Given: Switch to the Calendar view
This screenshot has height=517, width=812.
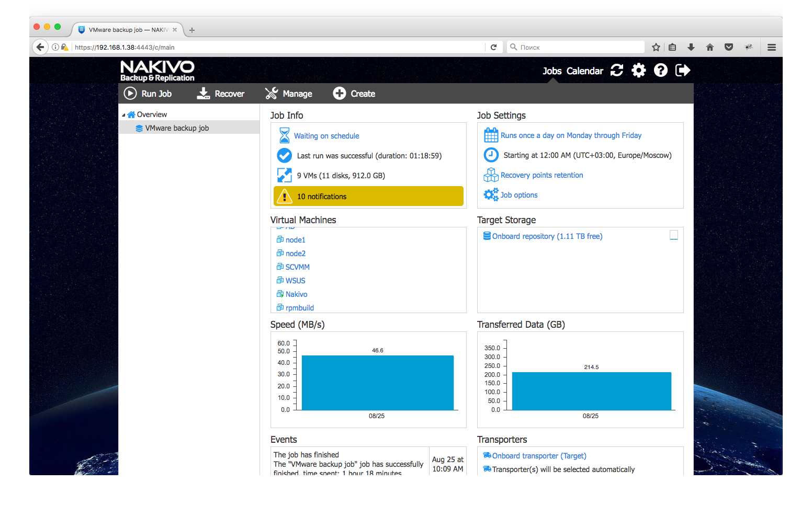Looking at the screenshot, I should tap(584, 71).
